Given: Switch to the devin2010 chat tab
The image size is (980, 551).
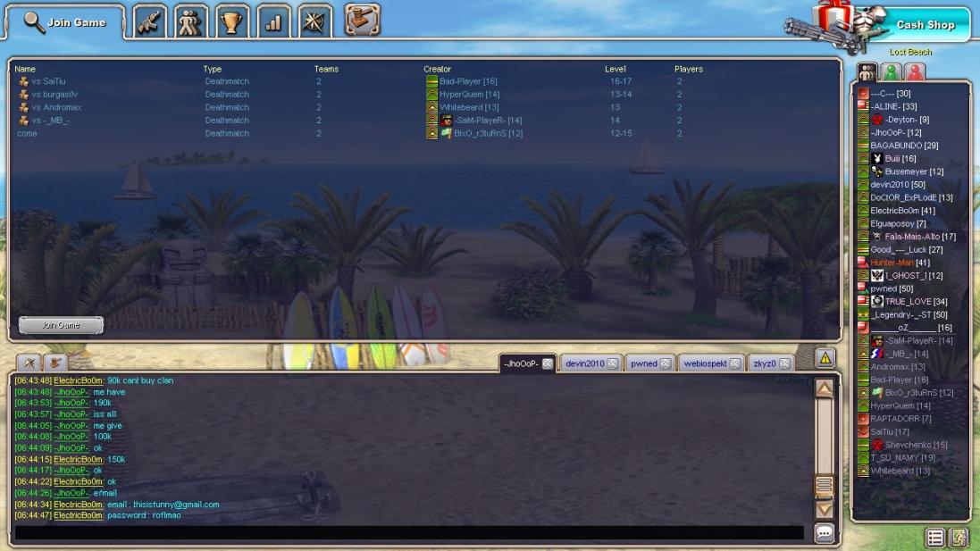Looking at the screenshot, I should pos(584,363).
